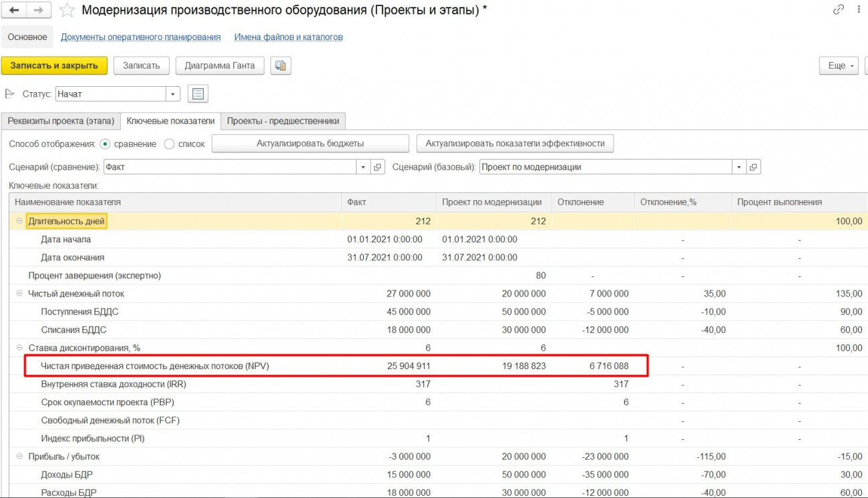Collapse the Чистый денежный поток group
This screenshot has height=498, width=868.
pyautogui.click(x=19, y=294)
